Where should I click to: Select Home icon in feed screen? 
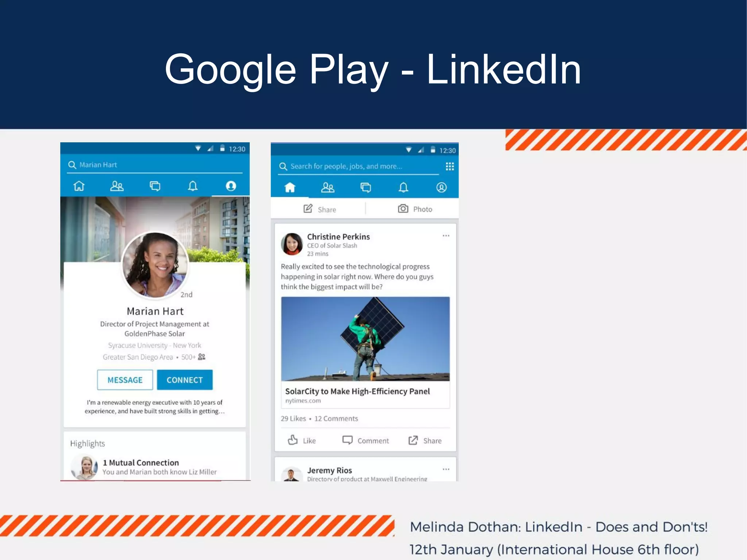click(290, 188)
